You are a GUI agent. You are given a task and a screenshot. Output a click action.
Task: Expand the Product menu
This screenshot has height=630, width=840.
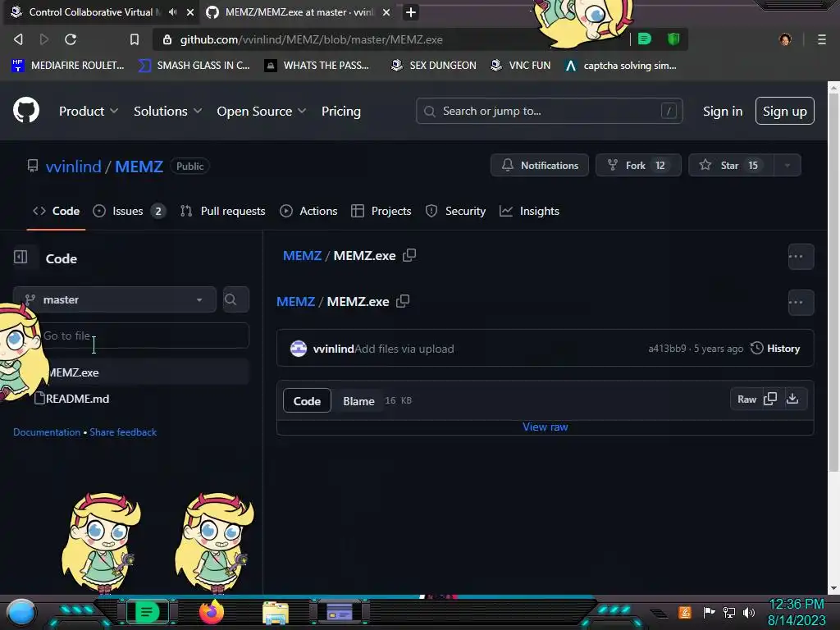[89, 111]
